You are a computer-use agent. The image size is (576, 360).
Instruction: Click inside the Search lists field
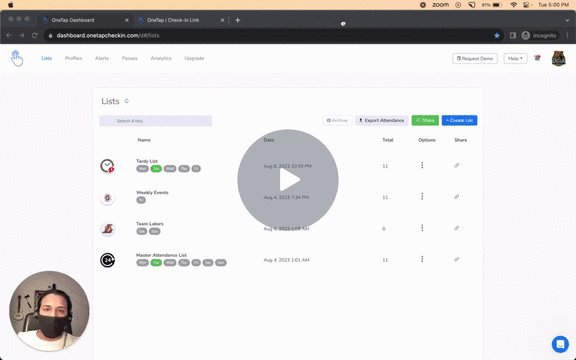[x=155, y=121]
